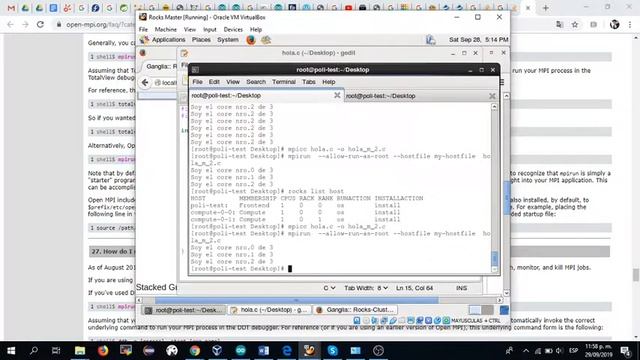The width and height of the screenshot is (640, 360).
Task: Select the first workspace in workspace switcher
Action: pos(475,310)
